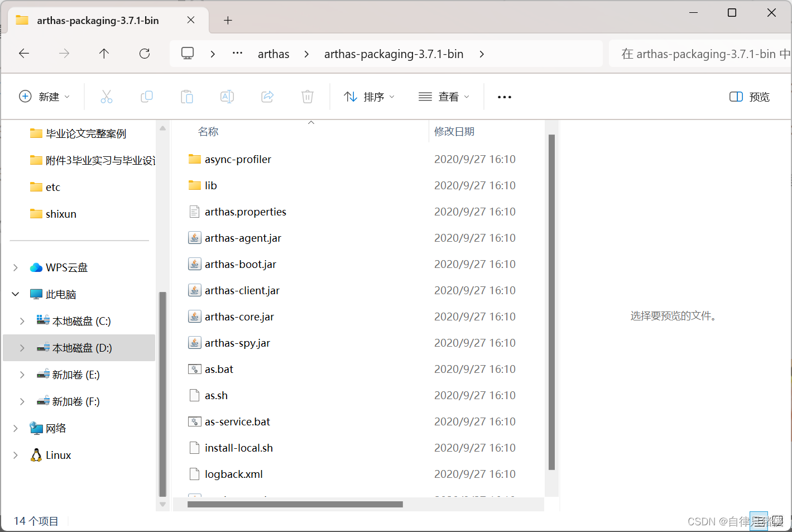Select the arthas-spy.jar file name

[237, 343]
